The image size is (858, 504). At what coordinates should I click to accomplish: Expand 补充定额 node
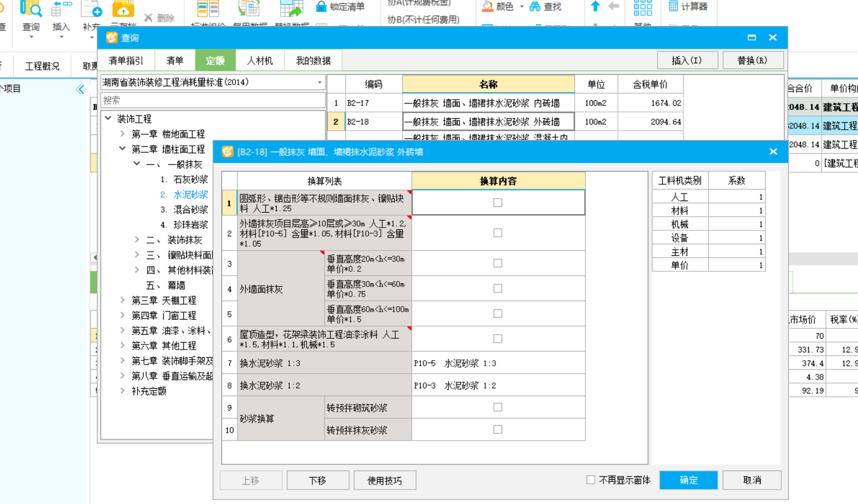(x=123, y=391)
